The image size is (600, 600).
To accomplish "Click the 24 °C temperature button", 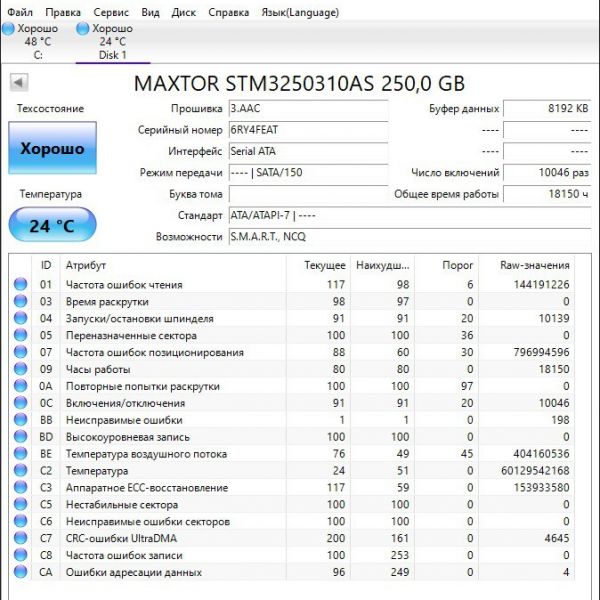I will (x=52, y=225).
